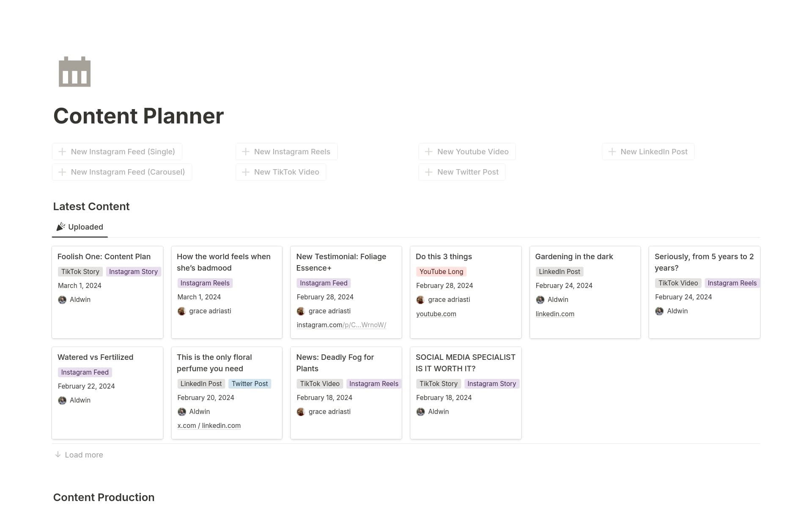
Task: Click grace adriasti's avatar on New Testimonial card
Action: tap(301, 311)
